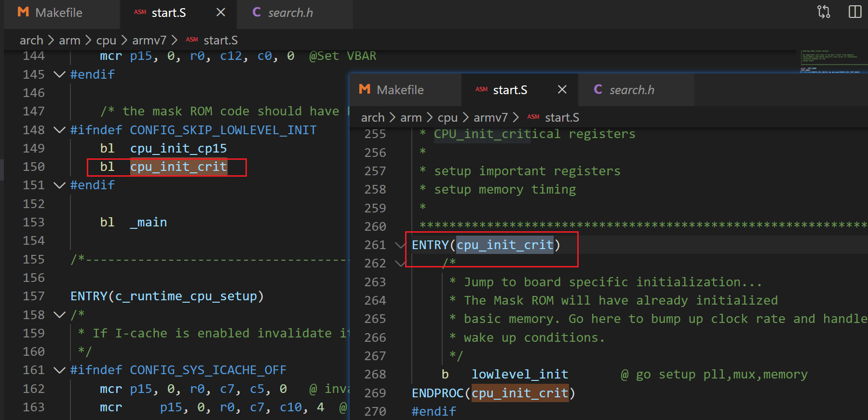The width and height of the screenshot is (868, 420).
Task: Click the 'arm' breadcrumb in back editor
Action: pos(69,41)
